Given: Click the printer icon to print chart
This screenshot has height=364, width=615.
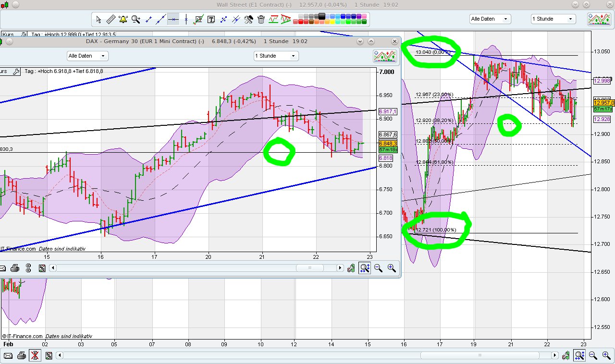Looking at the screenshot, I should [15, 268].
